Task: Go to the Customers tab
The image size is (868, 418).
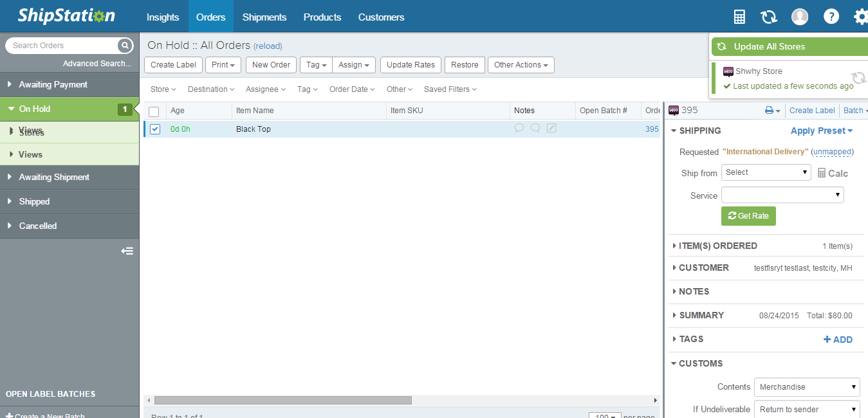Action: pos(382,17)
